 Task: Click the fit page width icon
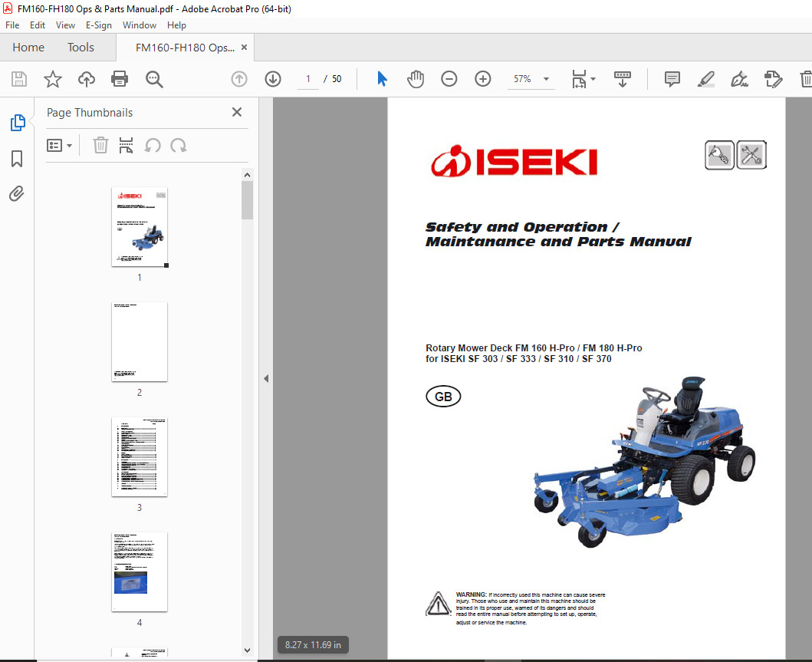[x=579, y=79]
